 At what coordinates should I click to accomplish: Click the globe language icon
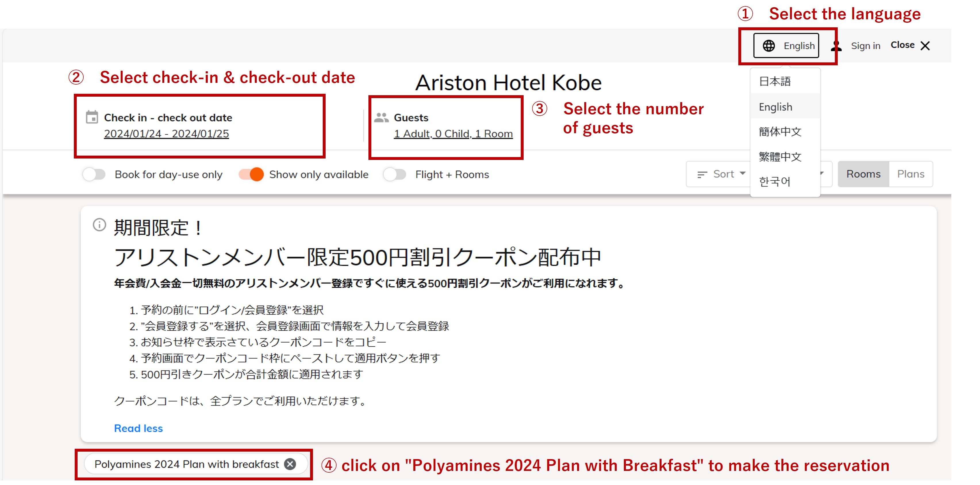tap(768, 46)
